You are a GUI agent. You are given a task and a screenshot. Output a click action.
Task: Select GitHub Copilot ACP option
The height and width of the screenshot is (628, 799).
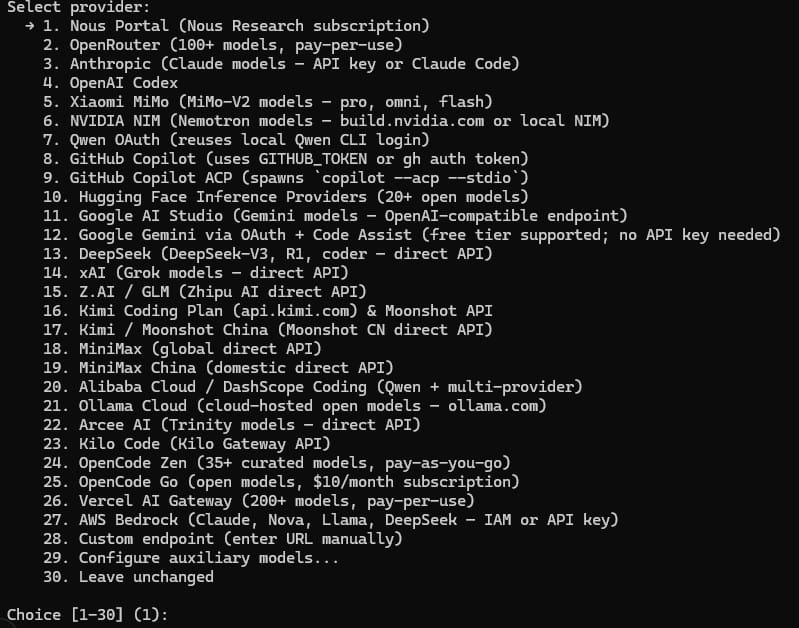tap(286, 177)
